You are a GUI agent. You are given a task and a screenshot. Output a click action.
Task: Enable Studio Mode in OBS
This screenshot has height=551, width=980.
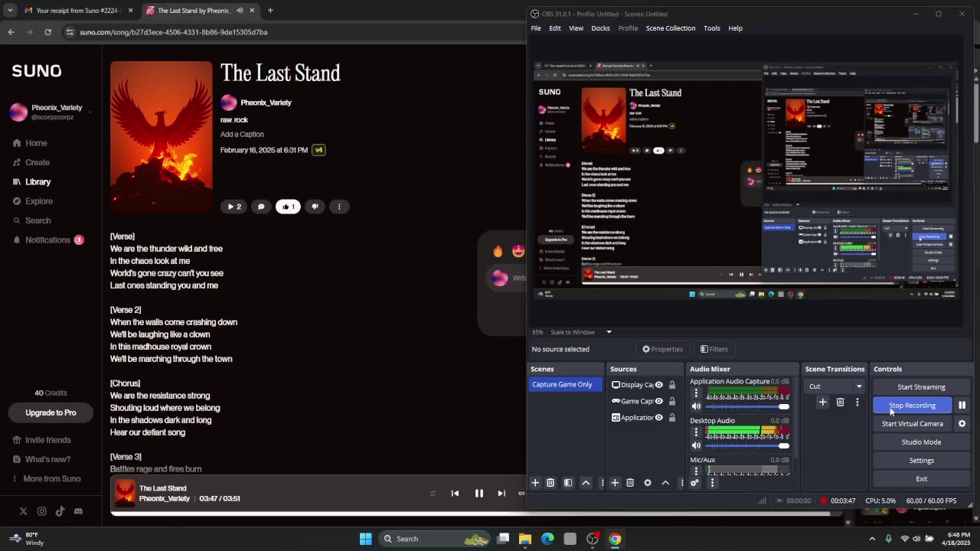pos(921,442)
